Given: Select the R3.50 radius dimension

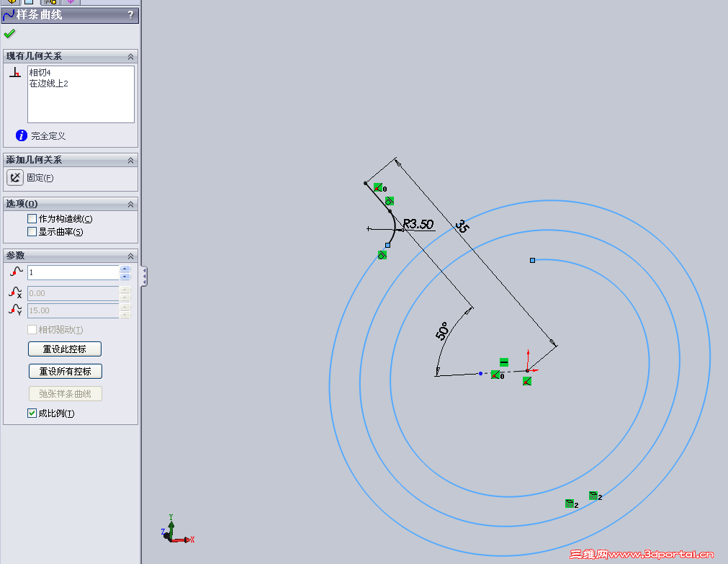Looking at the screenshot, I should pos(418,225).
